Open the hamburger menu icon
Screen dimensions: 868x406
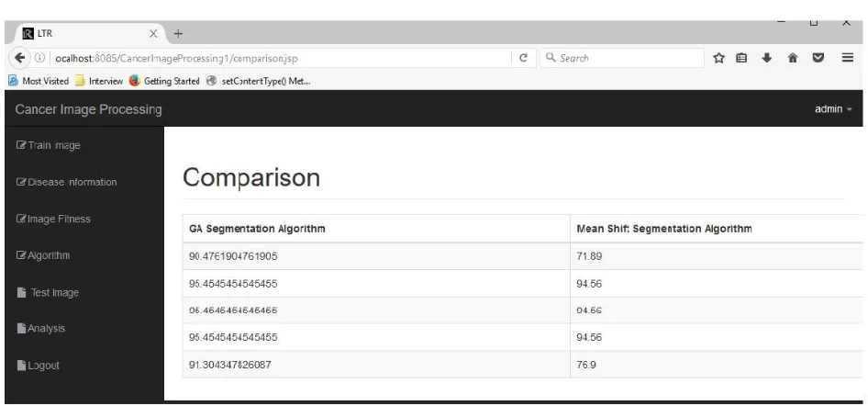pyautogui.click(x=848, y=58)
